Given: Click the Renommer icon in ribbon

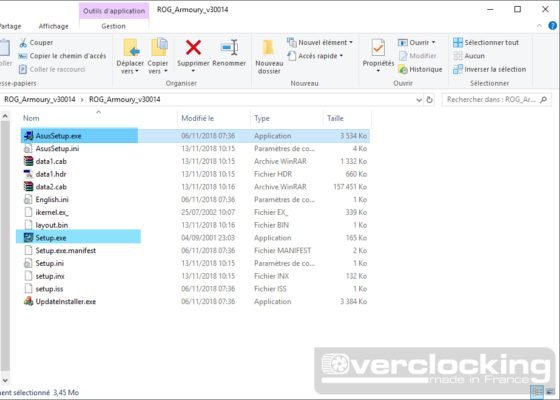Looking at the screenshot, I should (x=229, y=48).
